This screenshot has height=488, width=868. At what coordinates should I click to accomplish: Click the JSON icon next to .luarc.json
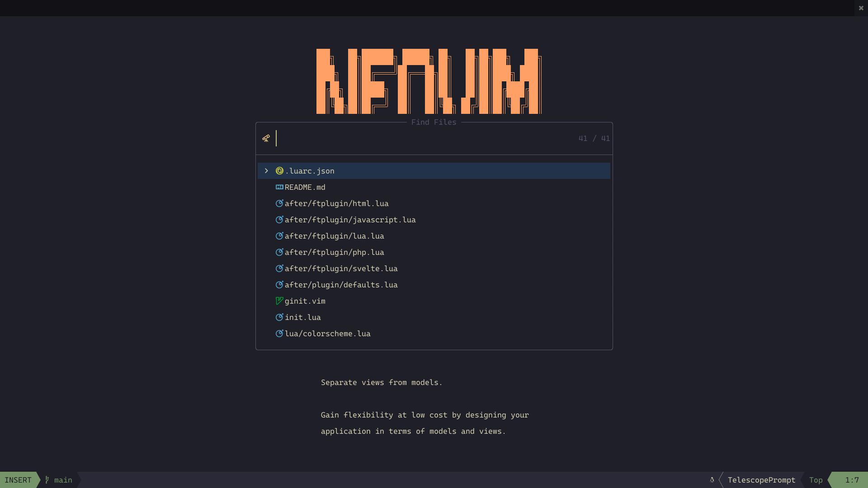[279, 171]
